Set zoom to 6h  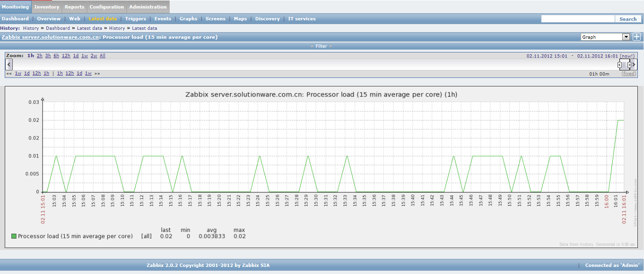tap(56, 56)
